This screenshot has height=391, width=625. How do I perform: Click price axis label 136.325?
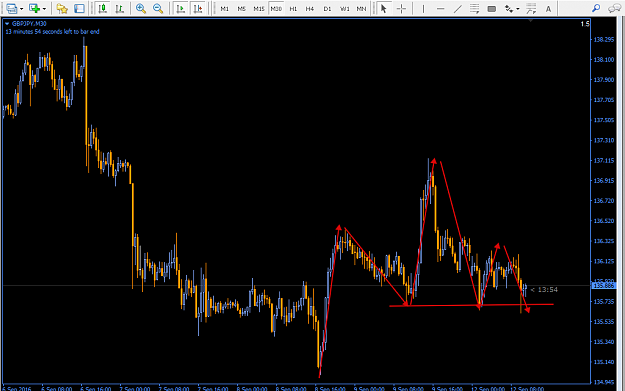(604, 241)
